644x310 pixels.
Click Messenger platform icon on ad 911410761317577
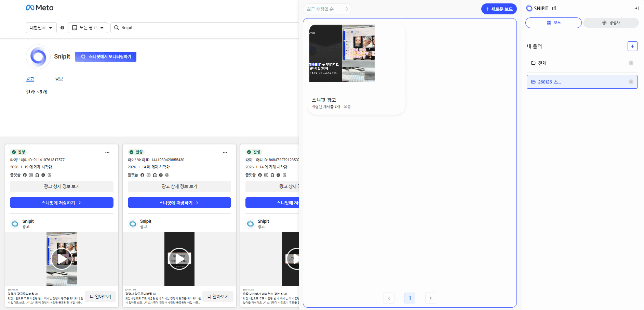(43, 175)
